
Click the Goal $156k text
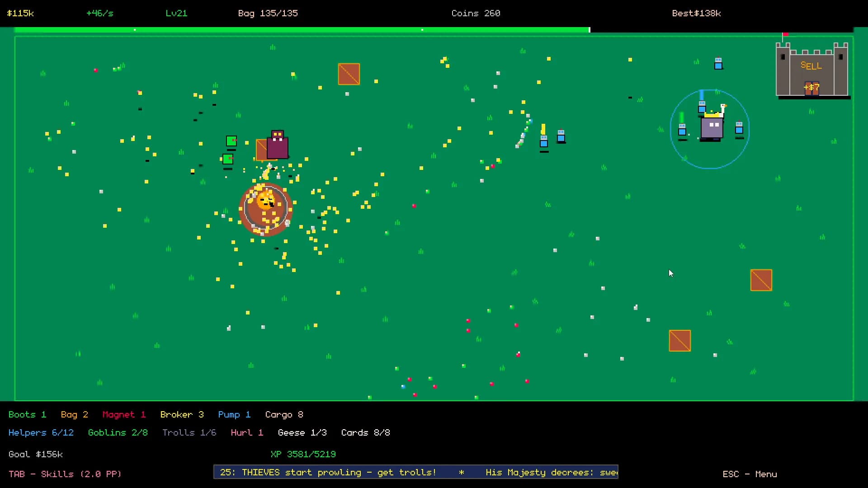pos(35,454)
